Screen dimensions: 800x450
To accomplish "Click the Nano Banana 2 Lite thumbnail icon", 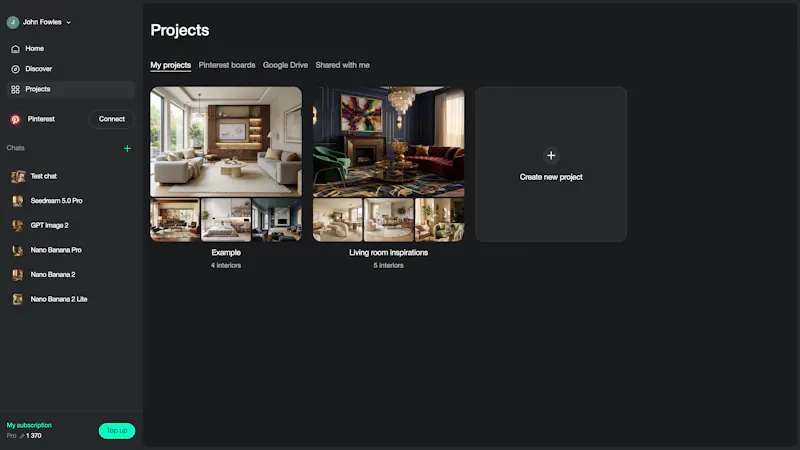I will coord(18,299).
